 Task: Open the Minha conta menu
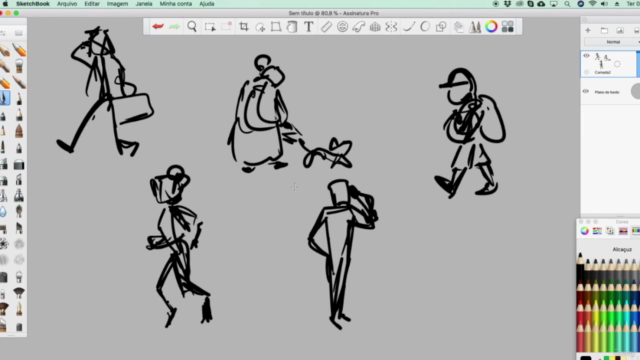click(x=176, y=4)
